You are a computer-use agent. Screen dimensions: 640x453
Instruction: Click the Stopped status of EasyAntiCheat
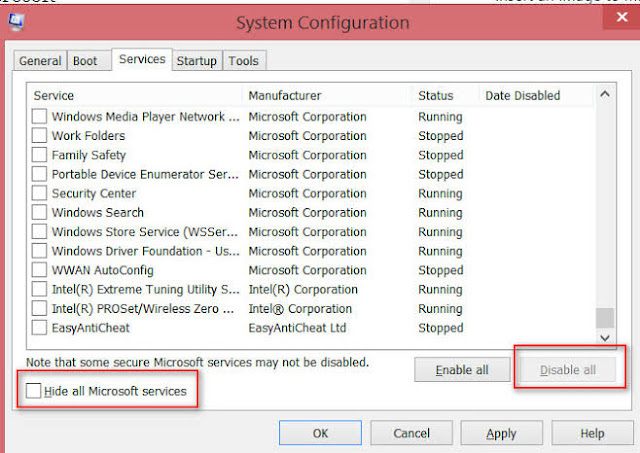441,328
